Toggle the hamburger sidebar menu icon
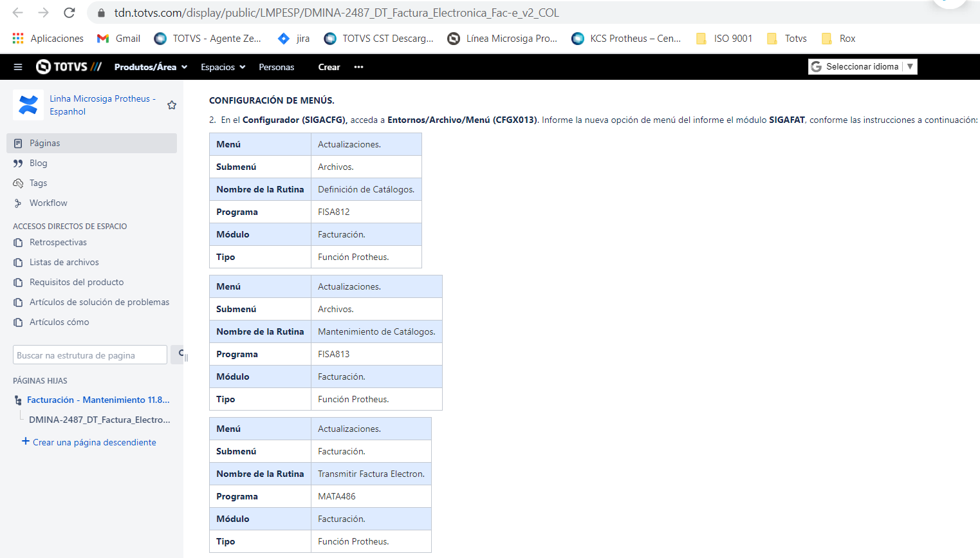 click(x=18, y=67)
